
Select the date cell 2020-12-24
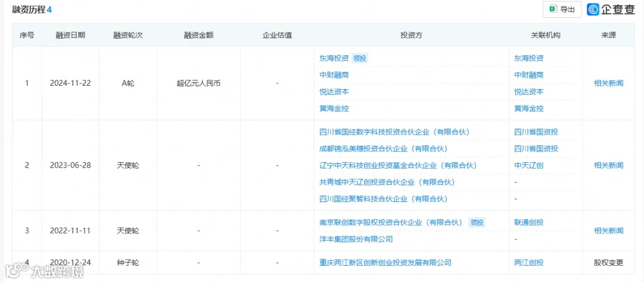pyautogui.click(x=70, y=263)
